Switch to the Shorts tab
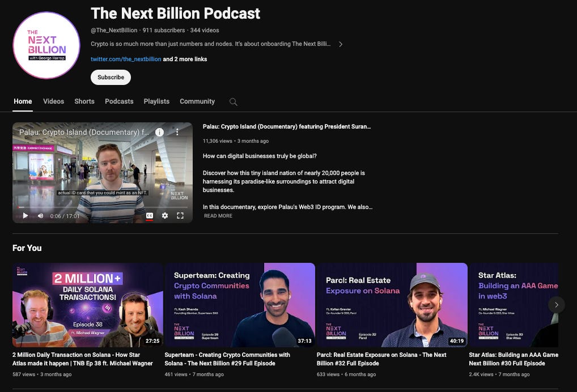Screen dimensions: 577x392 [84, 101]
